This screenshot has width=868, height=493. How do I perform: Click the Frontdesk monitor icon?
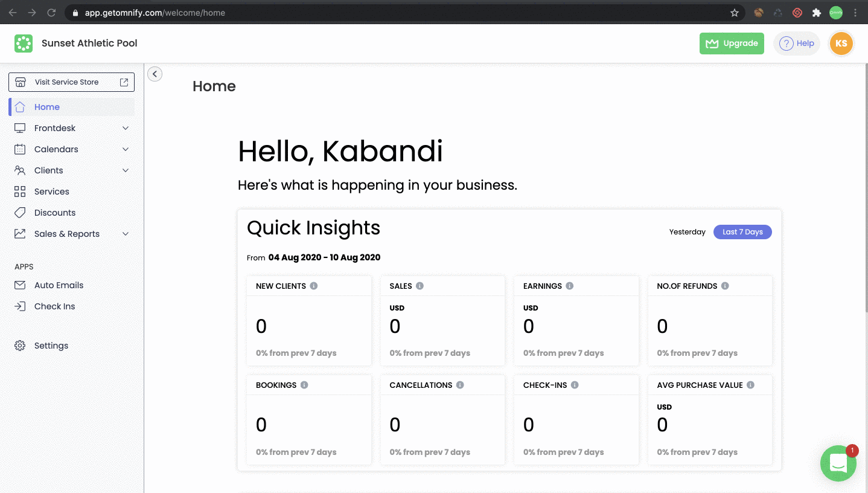tap(20, 128)
